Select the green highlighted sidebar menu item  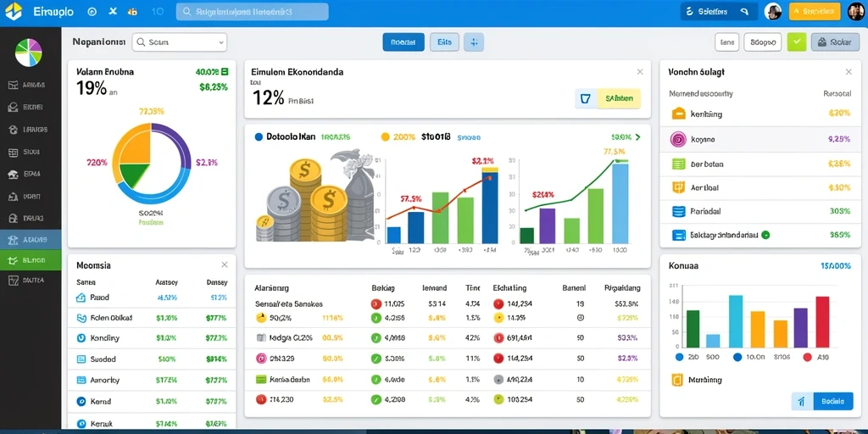pos(31,260)
